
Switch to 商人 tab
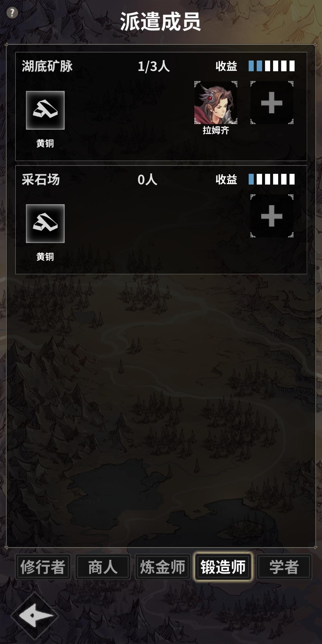(x=103, y=567)
